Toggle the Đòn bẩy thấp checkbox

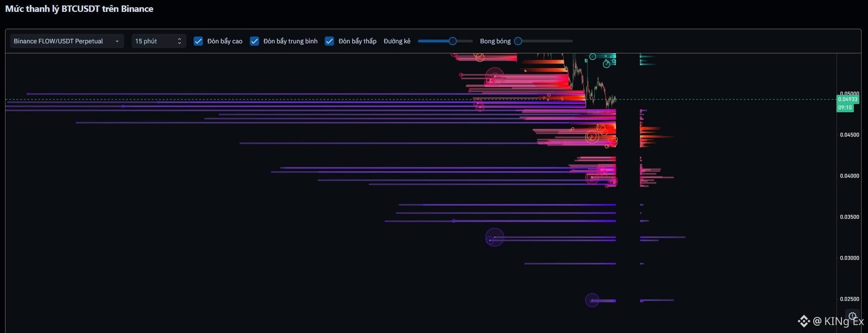[x=329, y=41]
